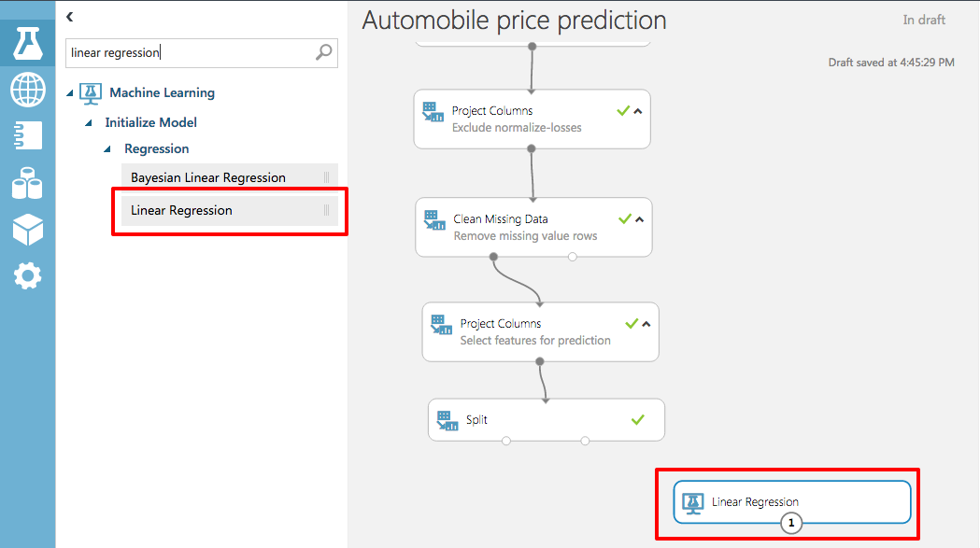Open the Notebooks icon in sidebar
Viewport: 980px width, 548px height.
[x=27, y=136]
